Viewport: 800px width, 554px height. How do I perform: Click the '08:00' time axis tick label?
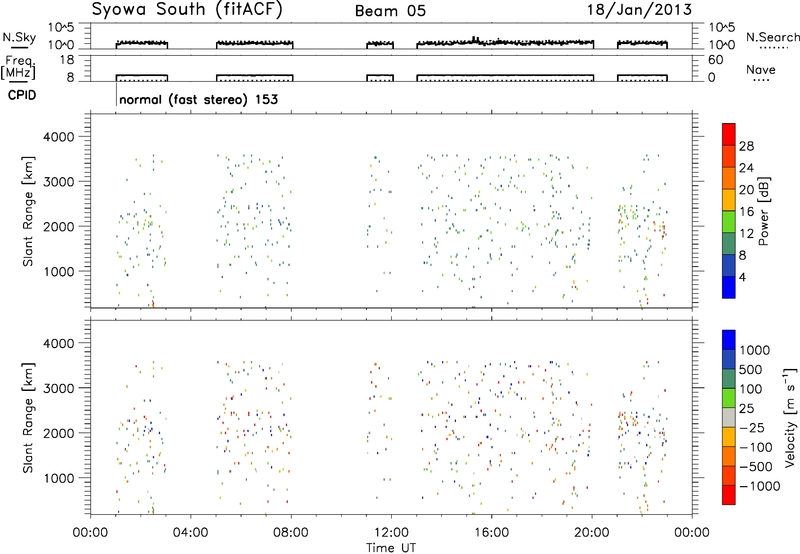coord(291,532)
